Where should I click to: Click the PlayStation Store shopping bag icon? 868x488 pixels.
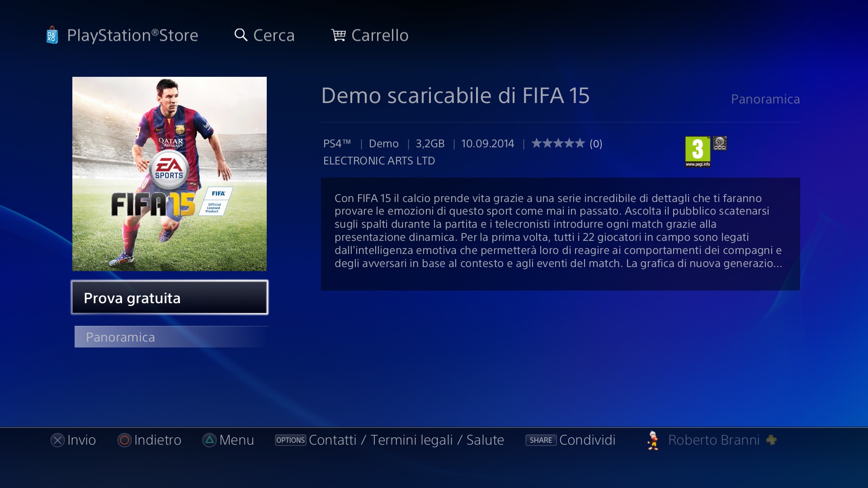tap(52, 35)
